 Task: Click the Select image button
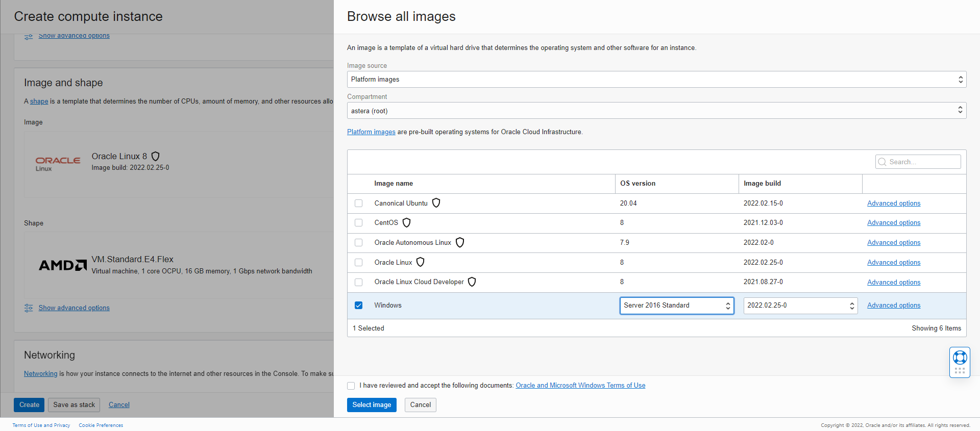(x=372, y=405)
